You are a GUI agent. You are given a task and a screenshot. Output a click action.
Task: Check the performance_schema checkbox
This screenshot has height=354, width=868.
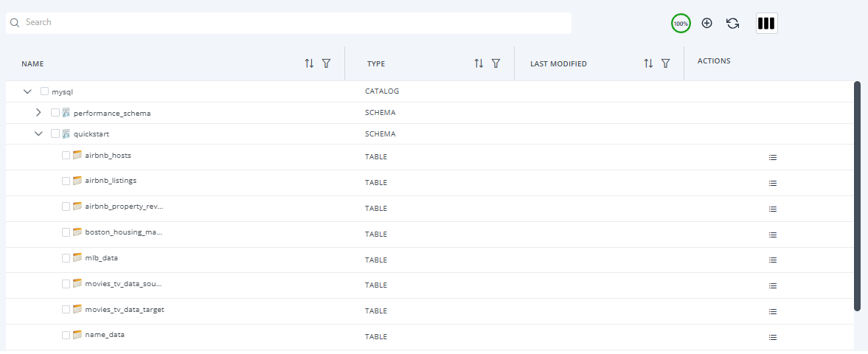[55, 112]
